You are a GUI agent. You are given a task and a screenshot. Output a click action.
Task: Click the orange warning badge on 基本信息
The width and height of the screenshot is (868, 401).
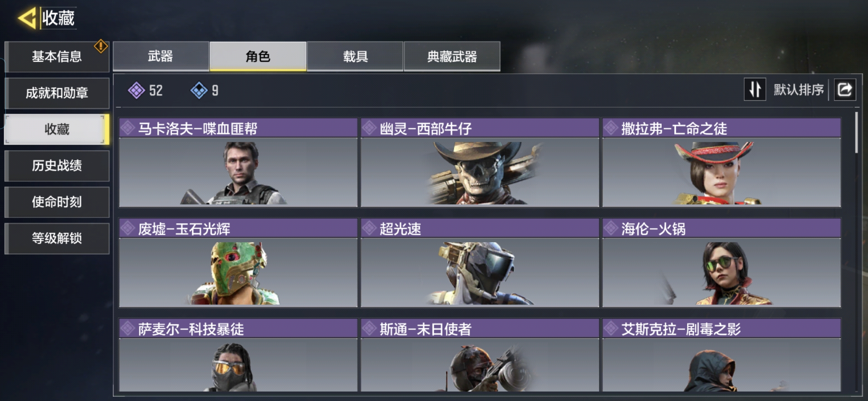pyautogui.click(x=101, y=46)
